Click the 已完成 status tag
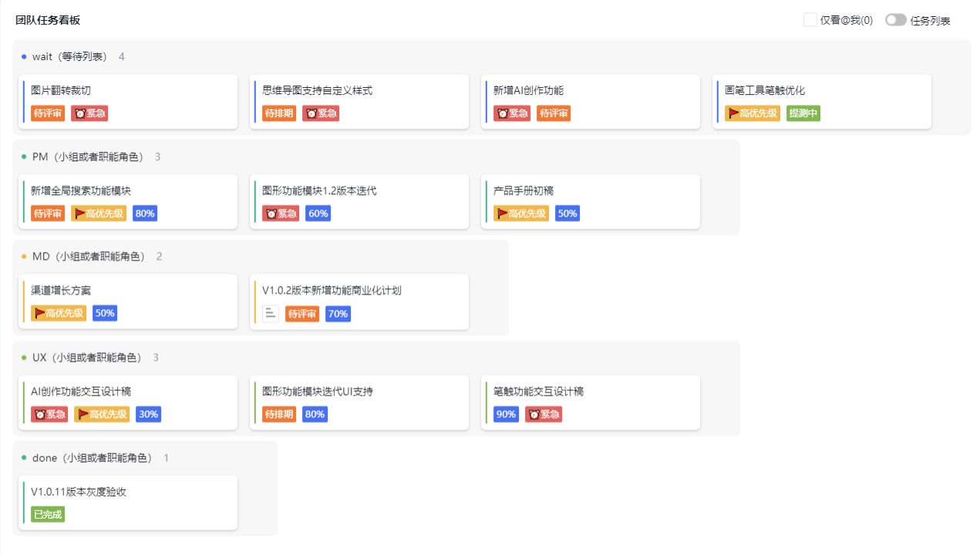Viewport: 980px width, 555px height. (x=48, y=514)
